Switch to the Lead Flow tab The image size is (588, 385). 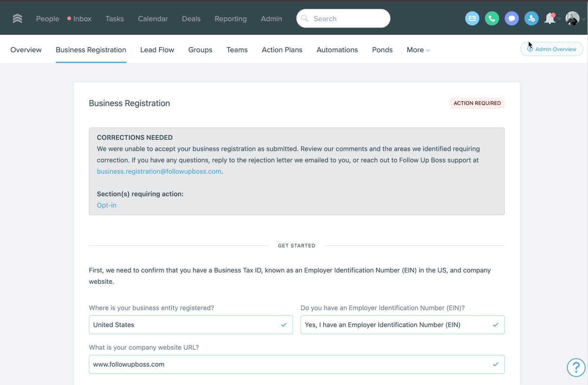tap(157, 50)
